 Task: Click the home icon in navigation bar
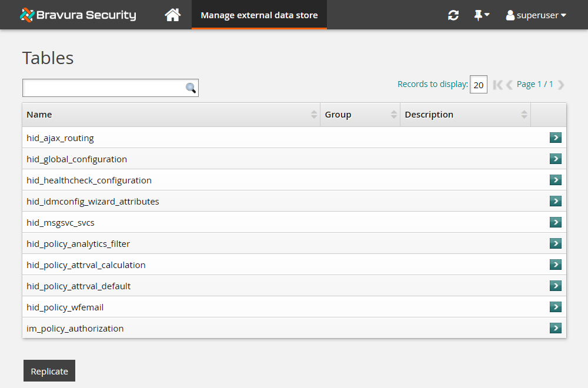click(x=172, y=15)
